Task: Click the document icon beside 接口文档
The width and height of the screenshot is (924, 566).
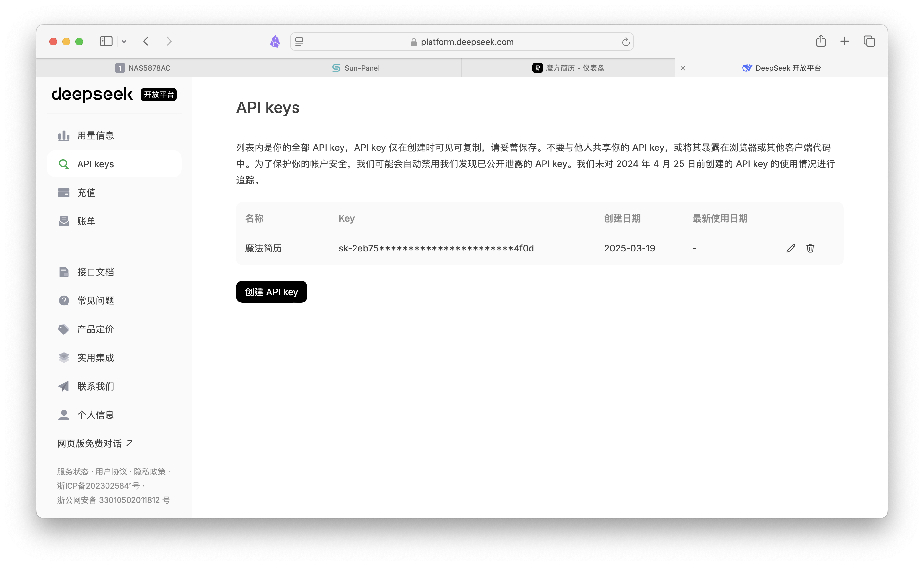Action: click(x=64, y=272)
